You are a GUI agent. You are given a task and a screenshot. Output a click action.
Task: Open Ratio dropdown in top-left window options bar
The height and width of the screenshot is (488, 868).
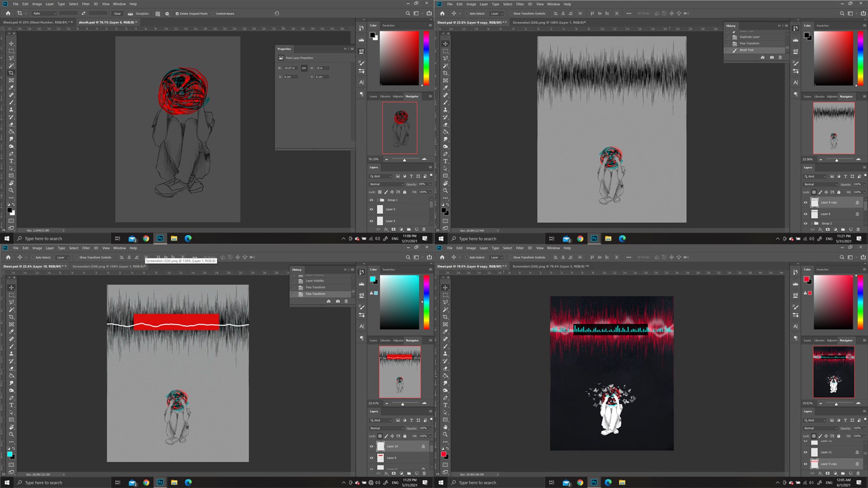[x=44, y=13]
